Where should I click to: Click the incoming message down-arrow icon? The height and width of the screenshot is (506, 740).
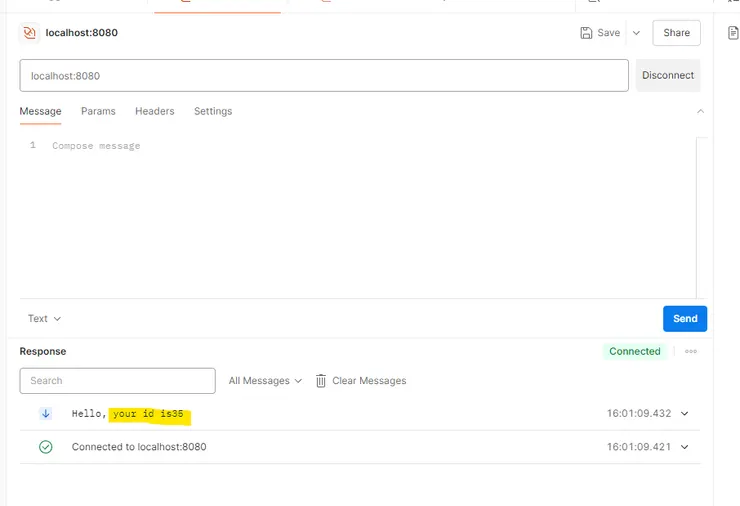pyautogui.click(x=46, y=413)
